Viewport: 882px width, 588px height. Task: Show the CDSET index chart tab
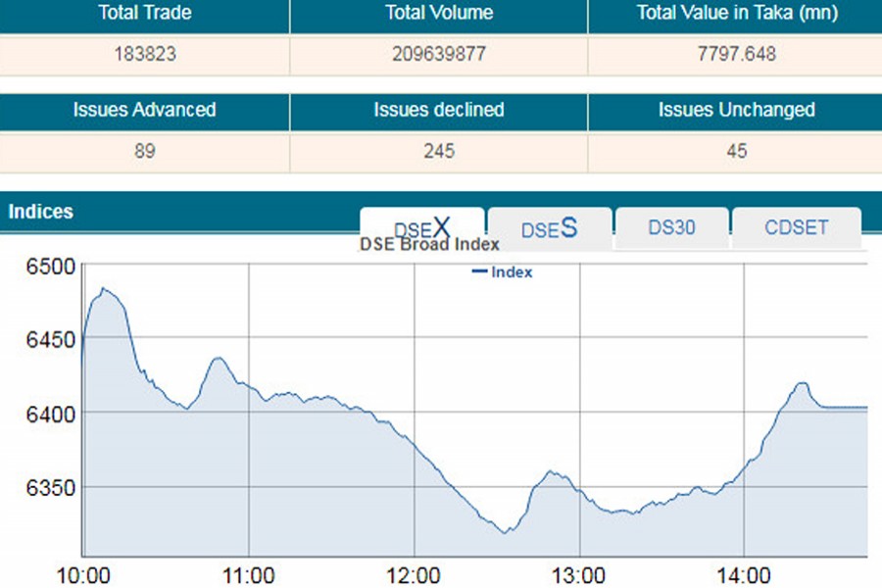[796, 227]
